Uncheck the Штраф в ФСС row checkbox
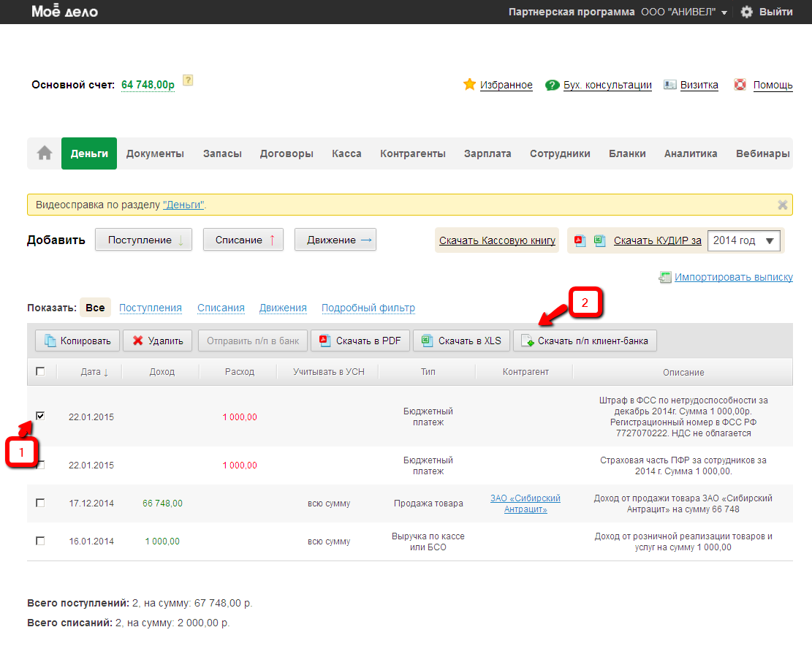The image size is (812, 646). tap(40, 417)
